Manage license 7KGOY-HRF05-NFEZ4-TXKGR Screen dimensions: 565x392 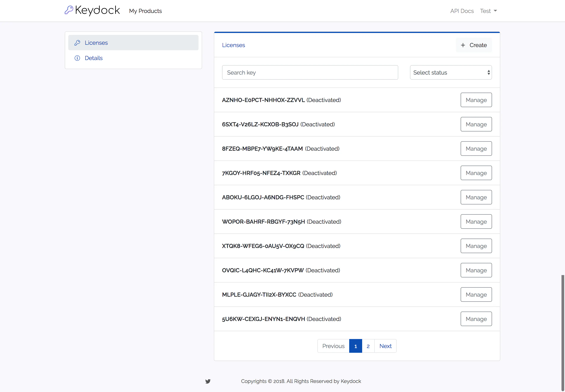pos(476,173)
